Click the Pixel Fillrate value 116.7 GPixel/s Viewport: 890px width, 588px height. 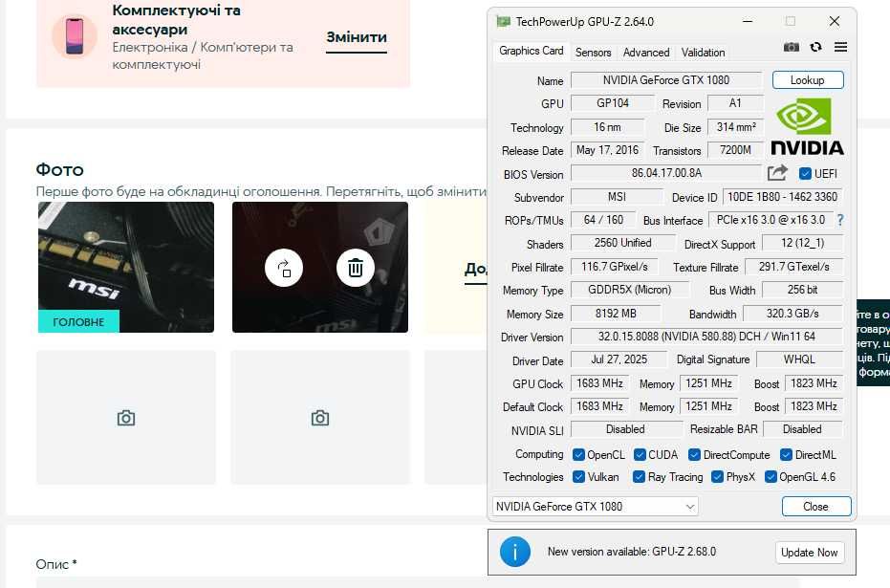click(615, 266)
